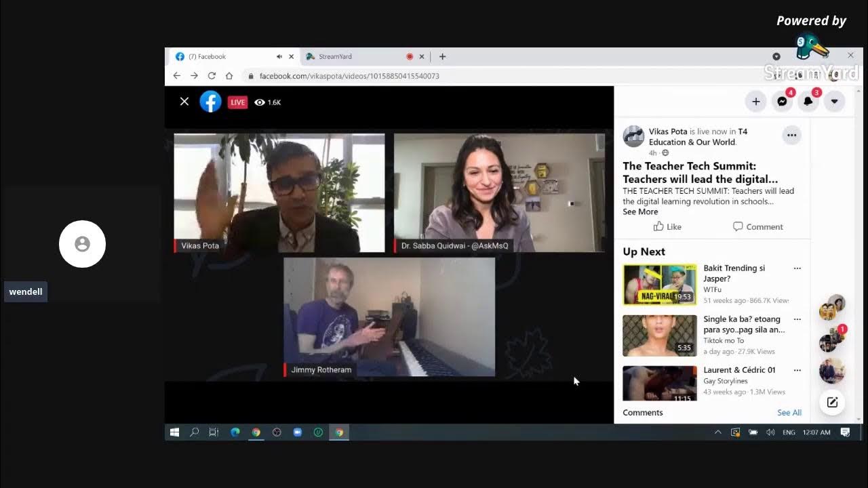The width and height of the screenshot is (868, 488).
Task: Open Vikas Pota profile link
Action: click(x=669, y=131)
